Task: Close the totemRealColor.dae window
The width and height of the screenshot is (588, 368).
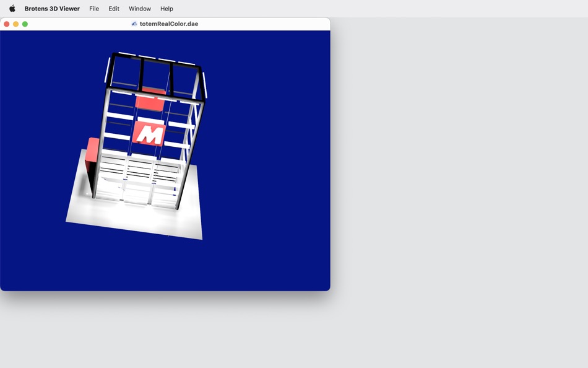Action: (x=6, y=24)
